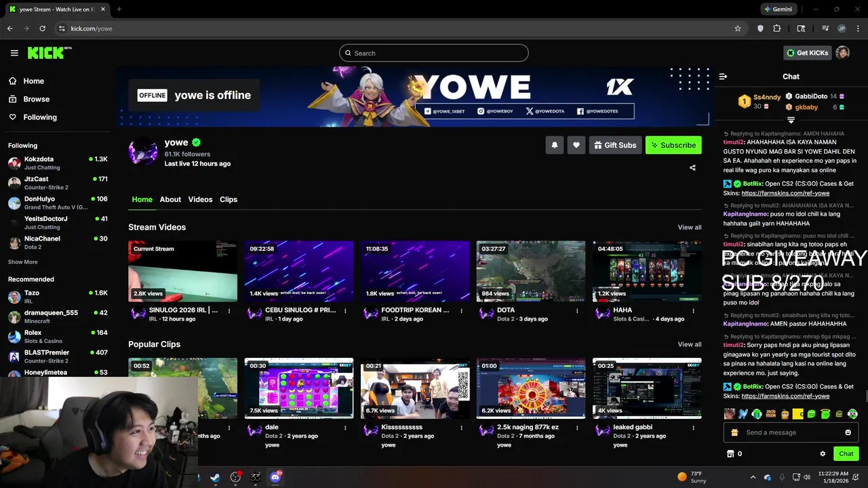
Task: Click the share icon on yowe's channel
Action: pos(692,167)
